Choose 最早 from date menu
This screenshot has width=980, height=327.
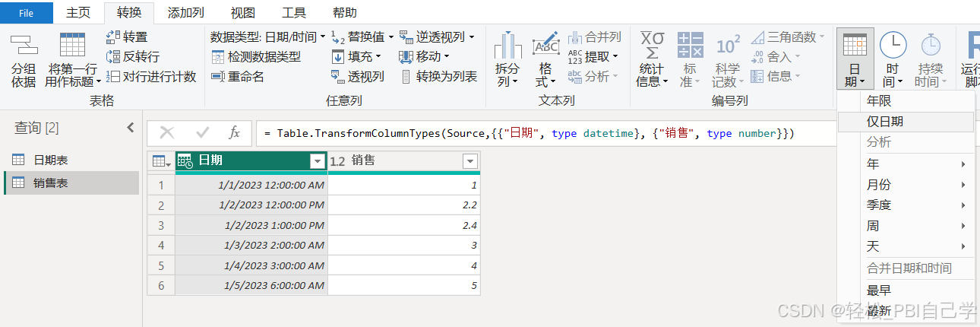pyautogui.click(x=906, y=290)
